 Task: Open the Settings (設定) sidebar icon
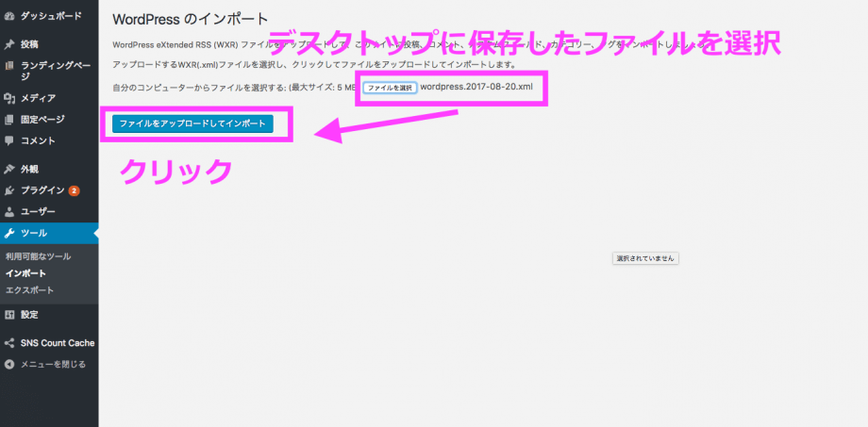(x=9, y=315)
